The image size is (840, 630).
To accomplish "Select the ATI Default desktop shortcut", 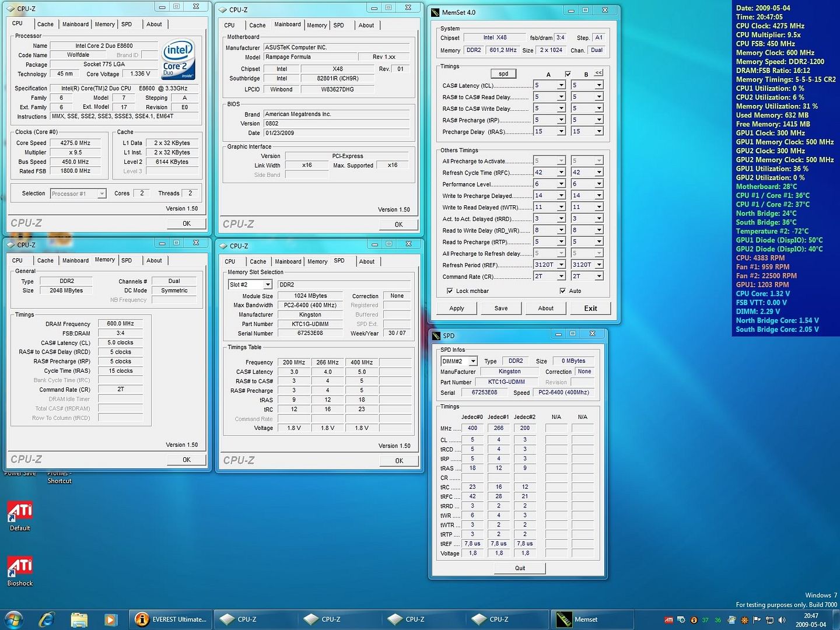I will [20, 516].
